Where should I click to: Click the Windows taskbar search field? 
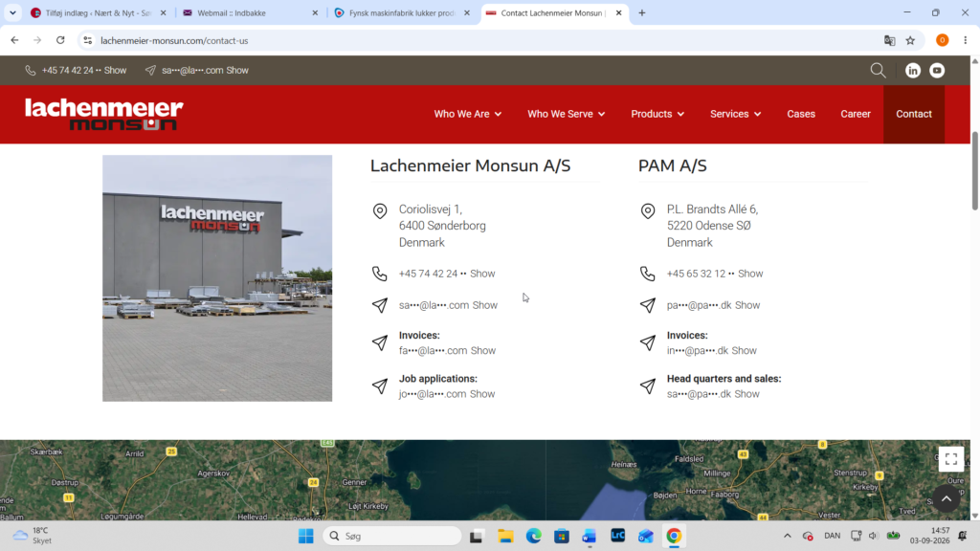392,536
